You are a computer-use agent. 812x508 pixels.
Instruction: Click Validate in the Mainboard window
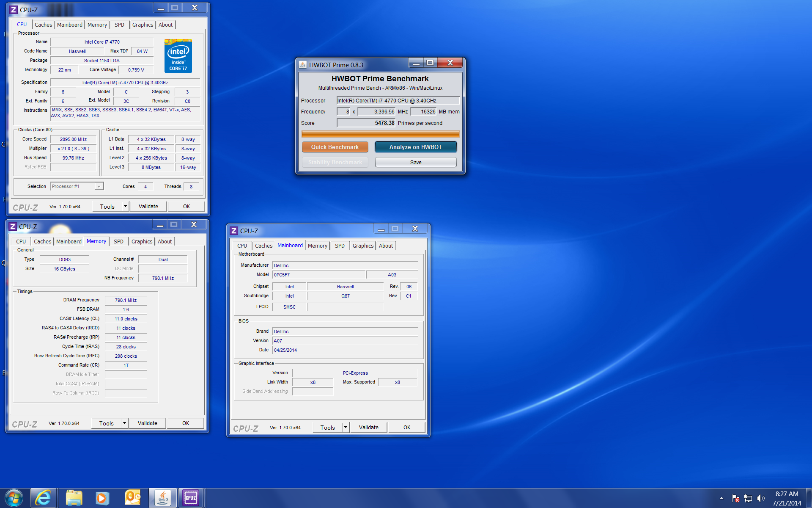click(368, 427)
